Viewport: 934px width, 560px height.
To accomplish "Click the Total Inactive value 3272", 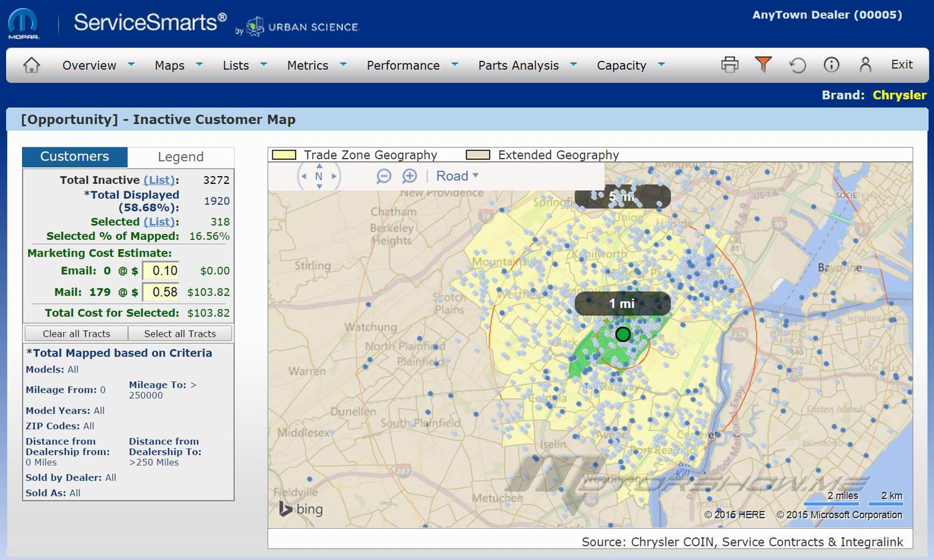I will tap(216, 180).
